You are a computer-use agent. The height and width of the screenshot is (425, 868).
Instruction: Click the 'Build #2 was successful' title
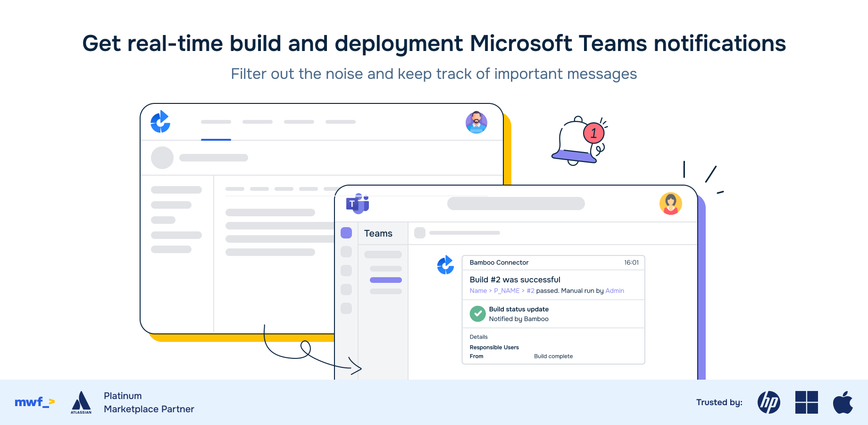pyautogui.click(x=515, y=280)
